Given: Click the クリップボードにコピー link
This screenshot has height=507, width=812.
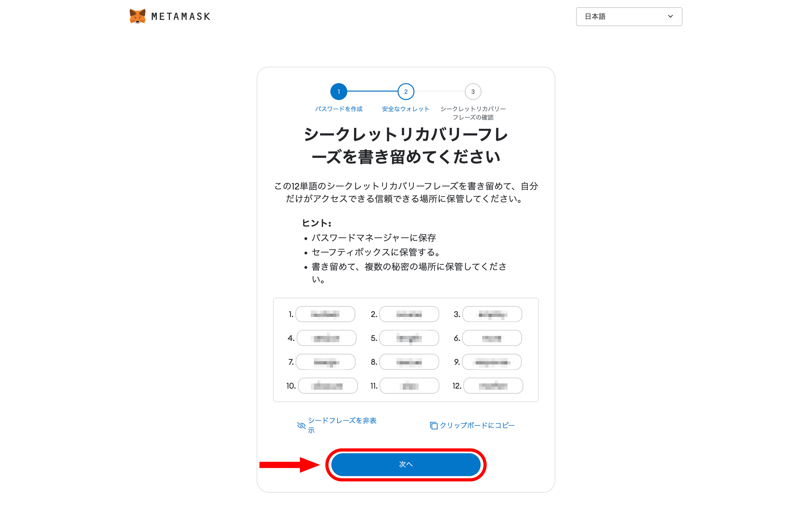Looking at the screenshot, I should [477, 426].
